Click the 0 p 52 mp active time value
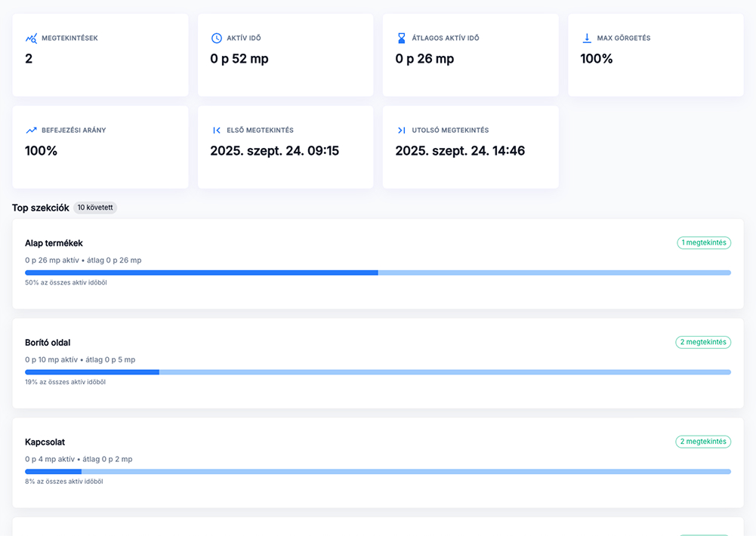 point(239,59)
